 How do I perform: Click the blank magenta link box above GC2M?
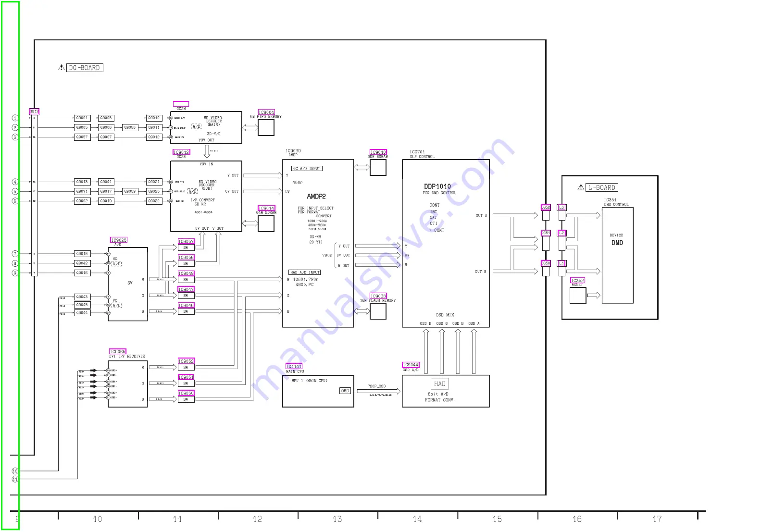(x=181, y=104)
